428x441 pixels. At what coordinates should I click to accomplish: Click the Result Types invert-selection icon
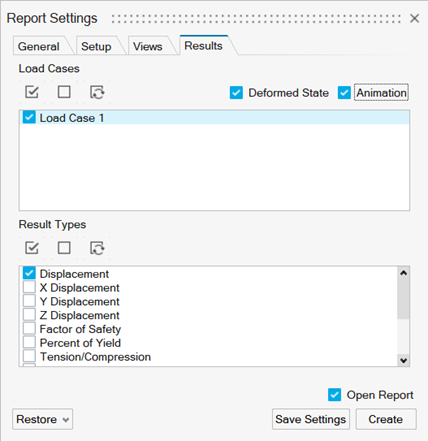(97, 248)
